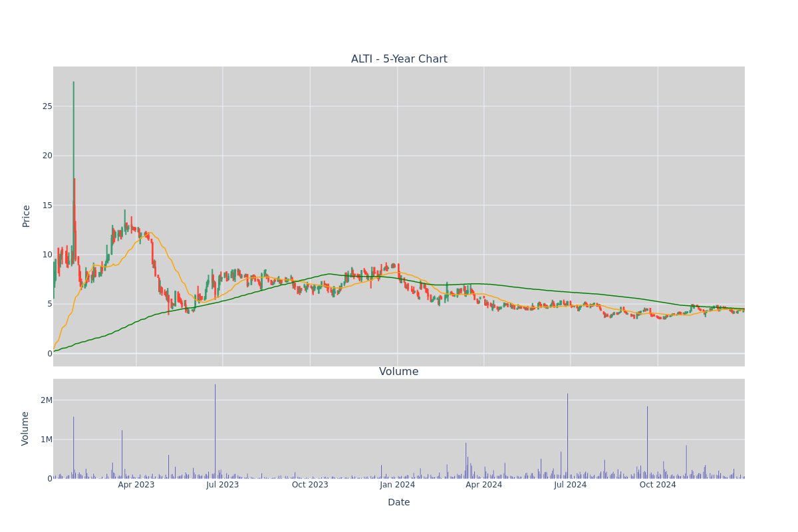
Task: Click the volume axis tick '2M'
Action: (x=47, y=400)
